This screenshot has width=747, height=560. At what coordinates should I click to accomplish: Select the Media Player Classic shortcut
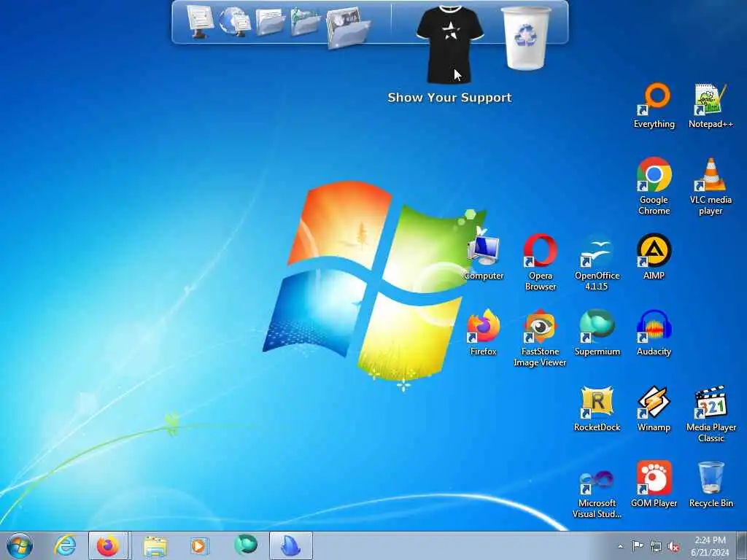pos(711,414)
